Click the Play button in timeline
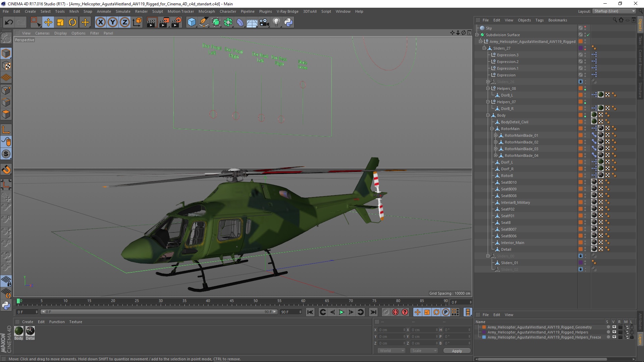644x362 pixels. point(341,312)
